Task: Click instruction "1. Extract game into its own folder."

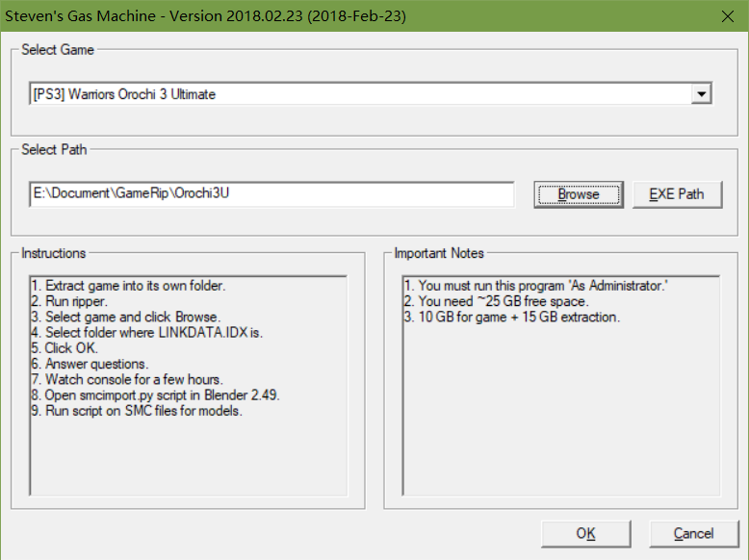Action: pyautogui.click(x=128, y=286)
